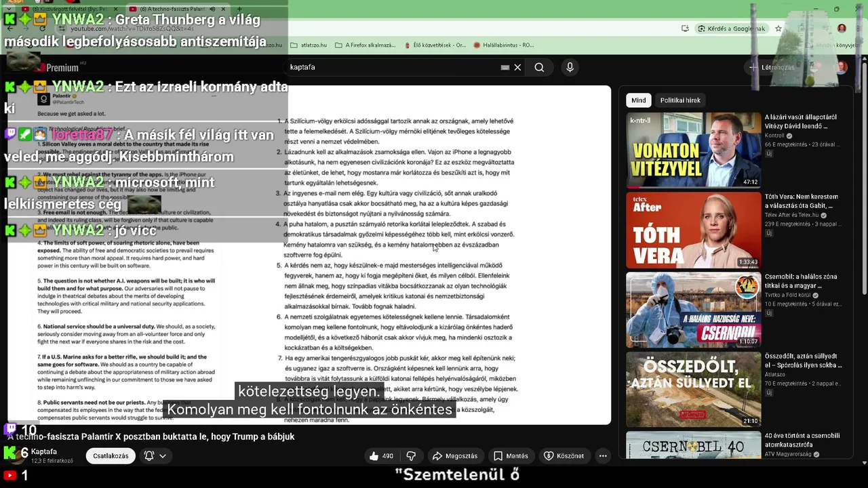Like the video showing 490 likes
The width and height of the screenshot is (868, 488).
point(380,456)
